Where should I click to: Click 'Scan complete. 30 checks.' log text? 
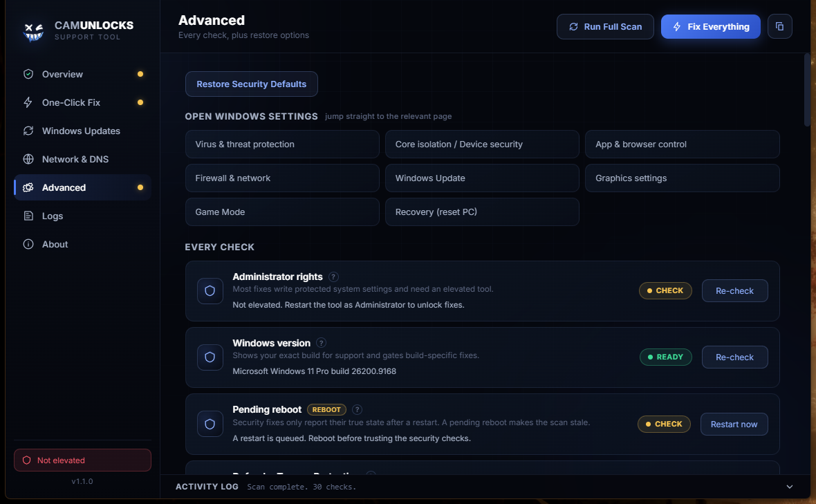(x=302, y=487)
